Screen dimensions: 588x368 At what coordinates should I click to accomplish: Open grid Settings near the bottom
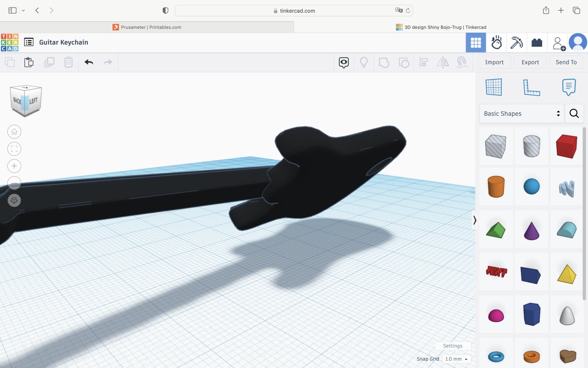(x=452, y=346)
